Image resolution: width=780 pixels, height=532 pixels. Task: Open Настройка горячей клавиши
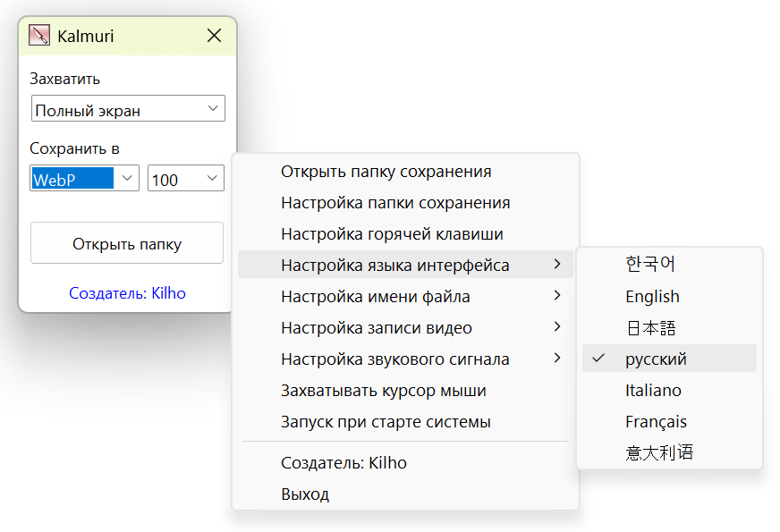point(392,234)
